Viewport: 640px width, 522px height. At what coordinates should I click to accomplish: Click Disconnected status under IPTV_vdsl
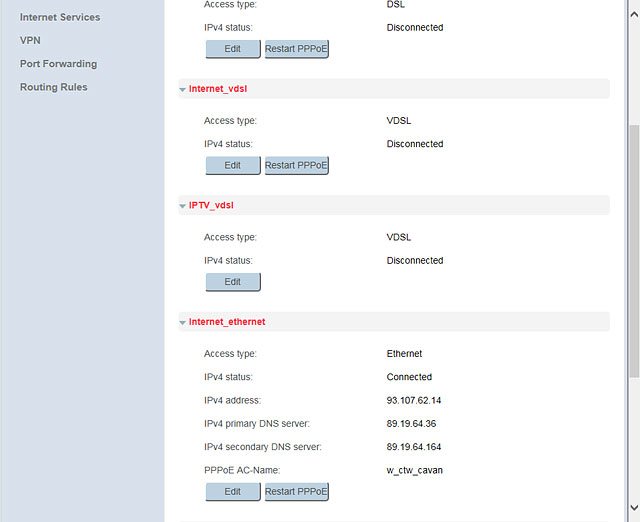point(415,260)
